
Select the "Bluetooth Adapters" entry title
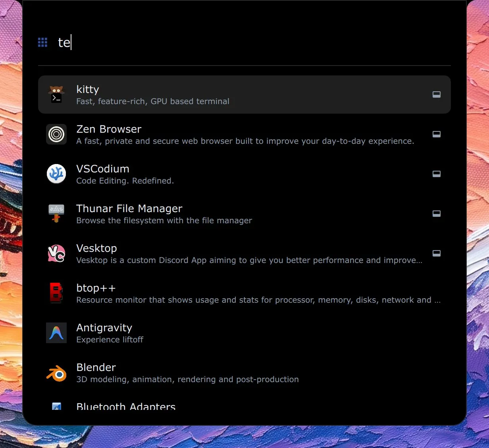click(x=126, y=406)
